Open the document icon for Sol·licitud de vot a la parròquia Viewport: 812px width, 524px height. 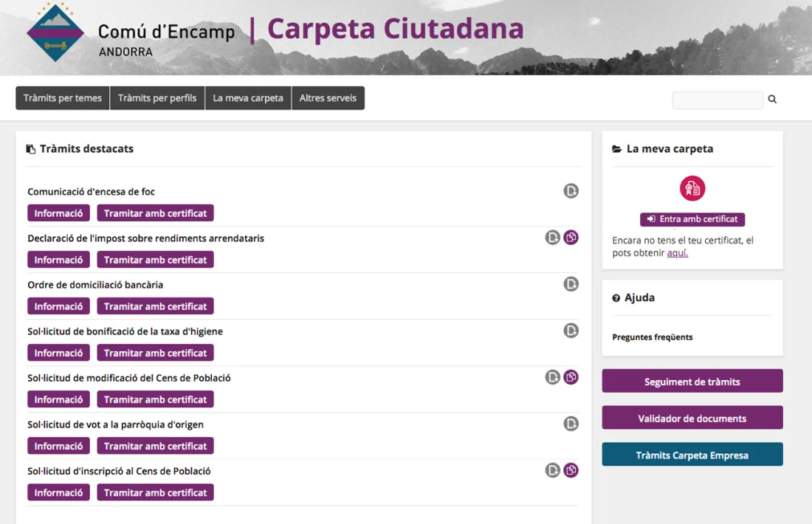571,423
